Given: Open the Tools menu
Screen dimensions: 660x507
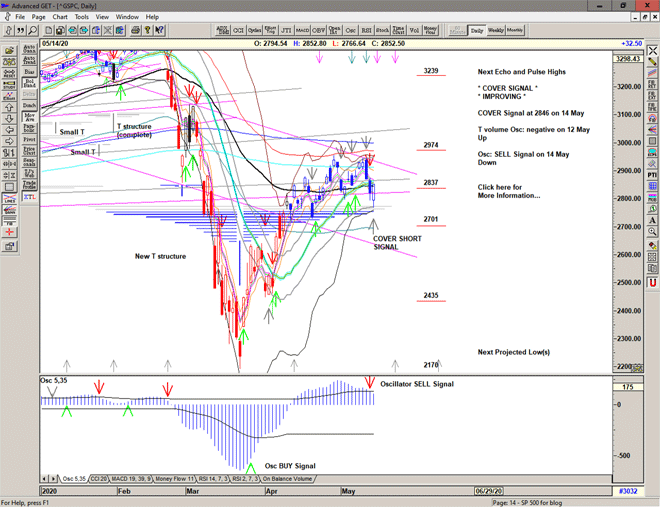Looking at the screenshot, I should point(82,17).
